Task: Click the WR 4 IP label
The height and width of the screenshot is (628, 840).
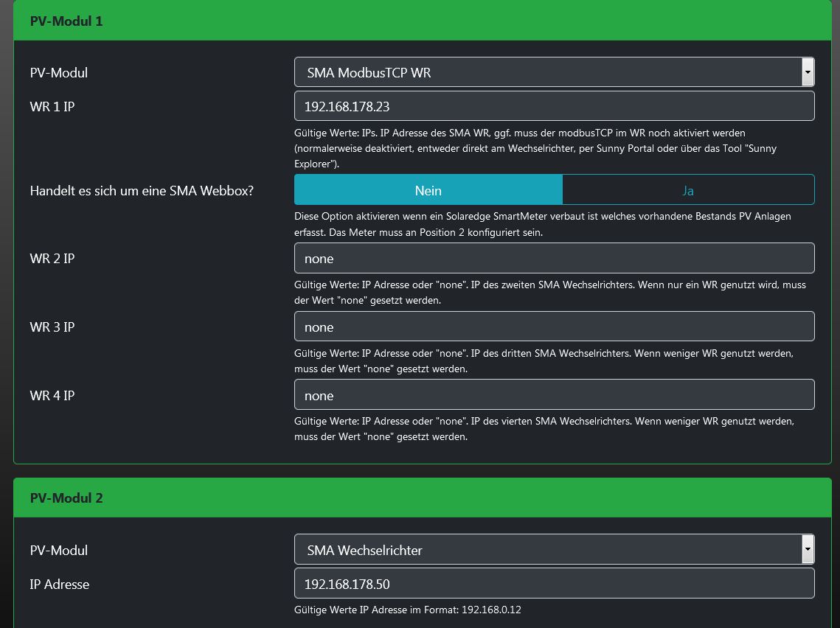Action: [52, 396]
